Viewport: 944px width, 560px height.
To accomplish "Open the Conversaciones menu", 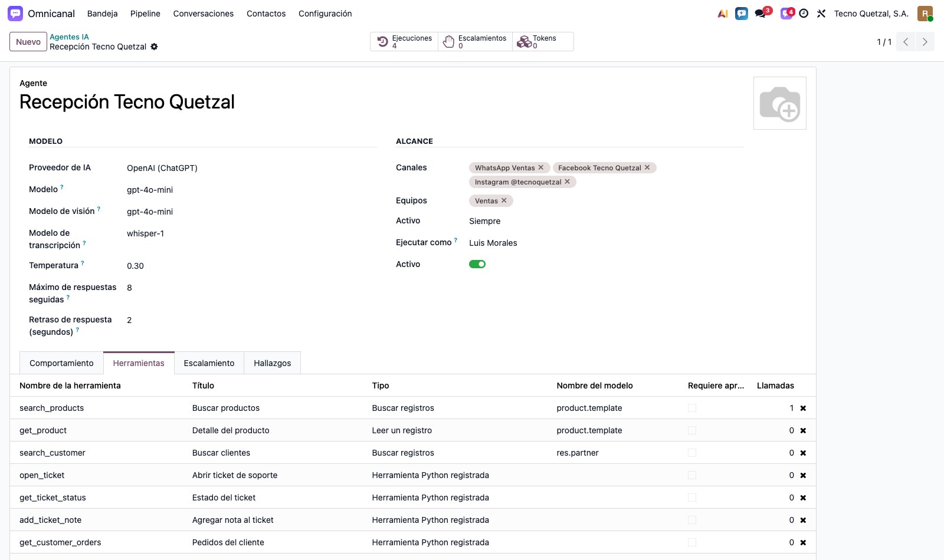I will click(204, 14).
